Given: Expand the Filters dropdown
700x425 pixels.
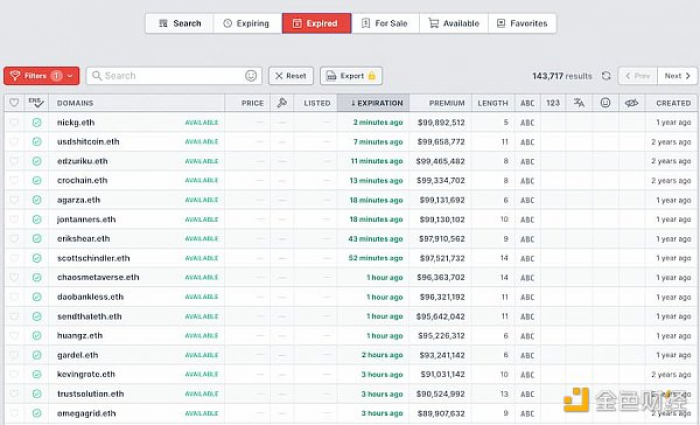Looking at the screenshot, I should [42, 76].
